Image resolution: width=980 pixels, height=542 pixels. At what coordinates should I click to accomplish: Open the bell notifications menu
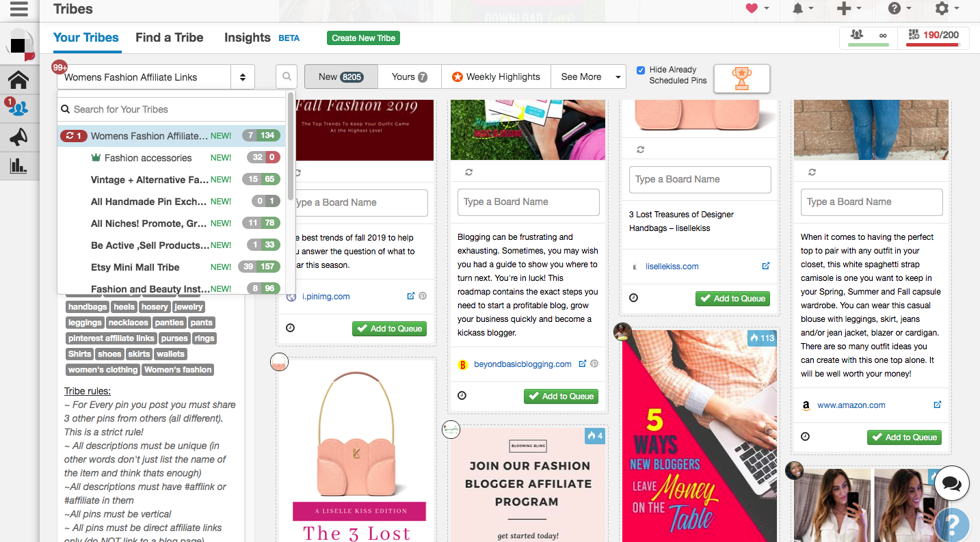[x=802, y=9]
